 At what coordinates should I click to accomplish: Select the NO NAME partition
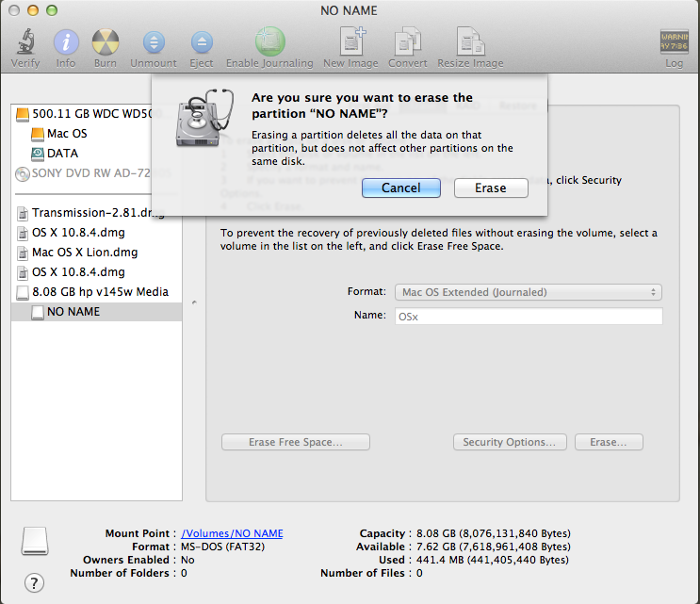click(x=96, y=312)
